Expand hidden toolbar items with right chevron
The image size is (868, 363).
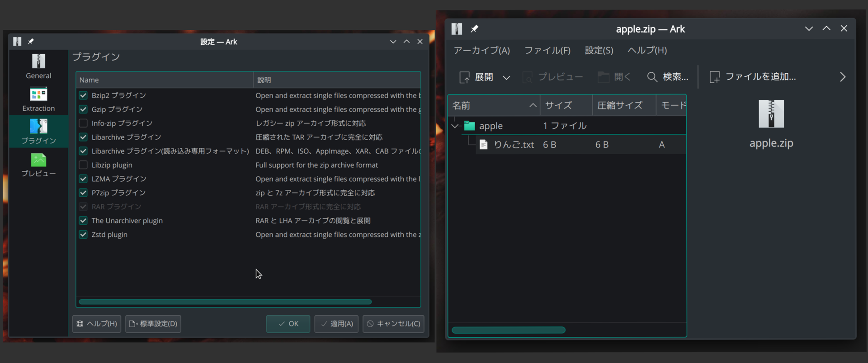click(x=842, y=77)
